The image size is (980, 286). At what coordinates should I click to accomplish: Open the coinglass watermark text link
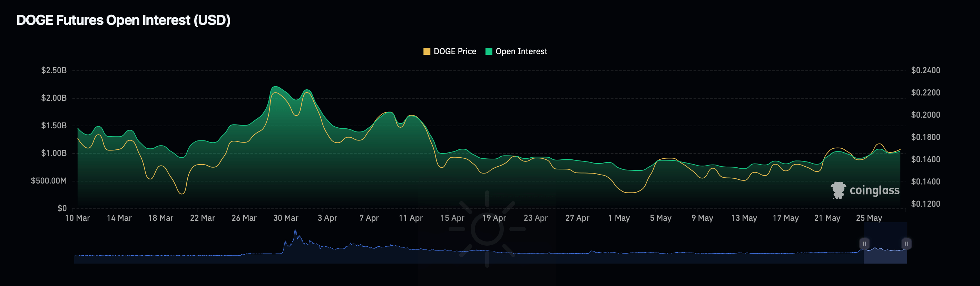pos(874,190)
